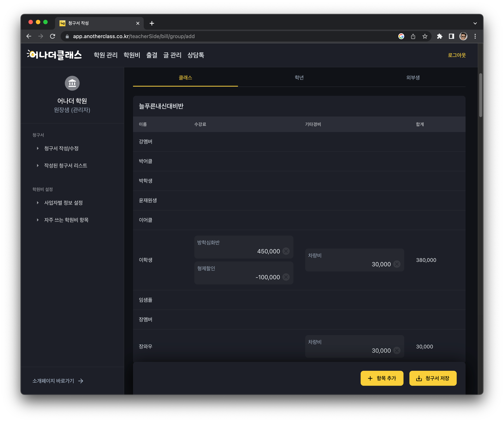Close the 청구서 작성 browser tab
The image size is (504, 422).
pyautogui.click(x=138, y=23)
